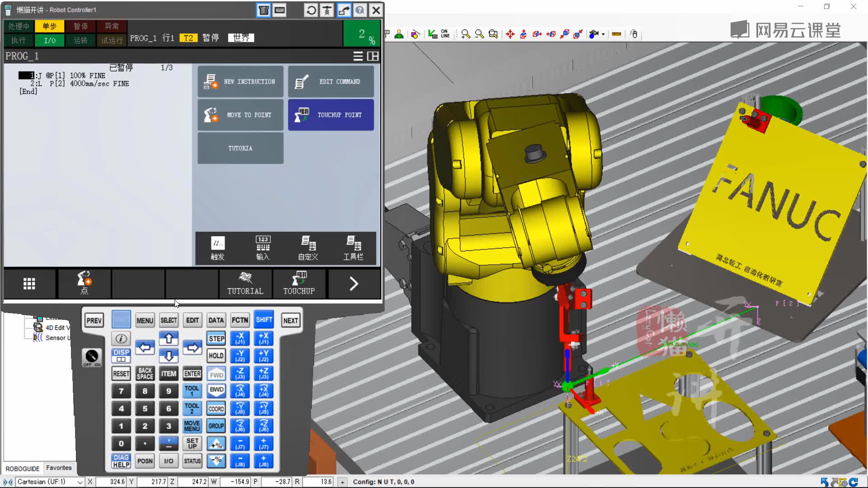Select the measurement ruler tool

(x=616, y=34)
